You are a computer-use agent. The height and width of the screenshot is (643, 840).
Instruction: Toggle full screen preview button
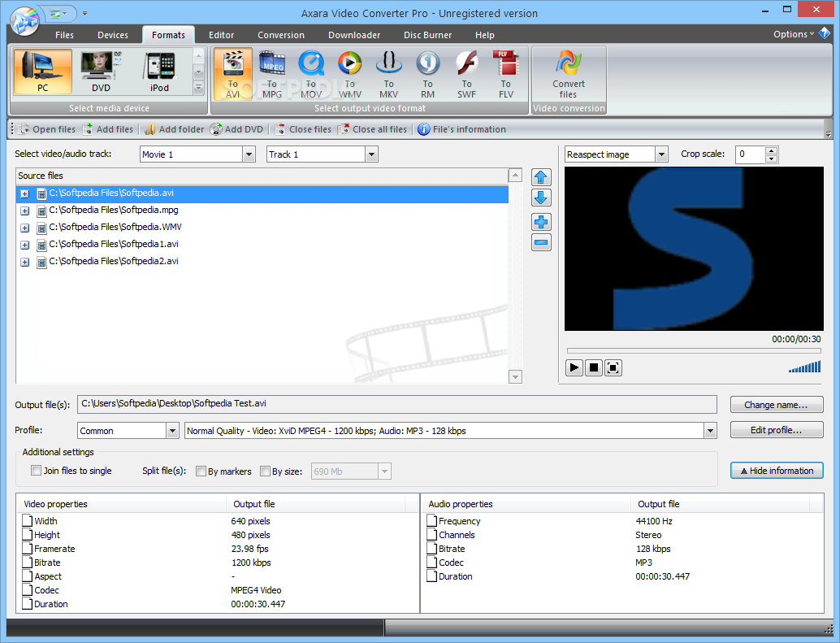613,367
